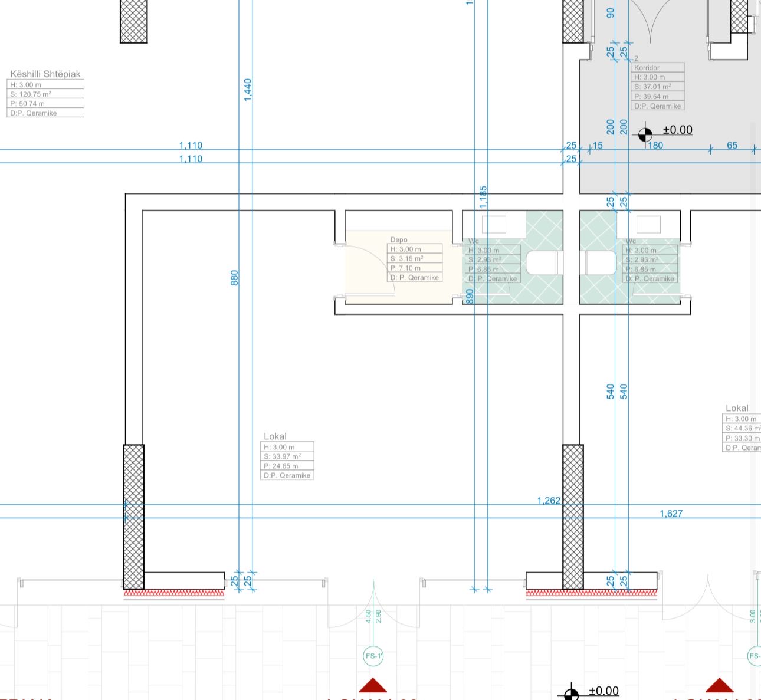
Task: Click the 1,262 dimension value
Action: tap(549, 501)
